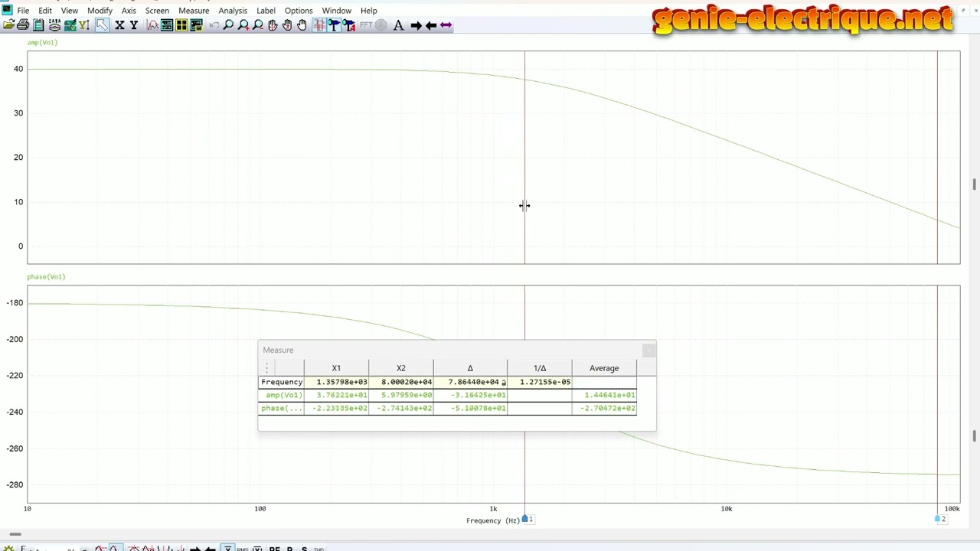The width and height of the screenshot is (980, 551).
Task: Click the Zoom In magnifier icon
Action: [244, 25]
